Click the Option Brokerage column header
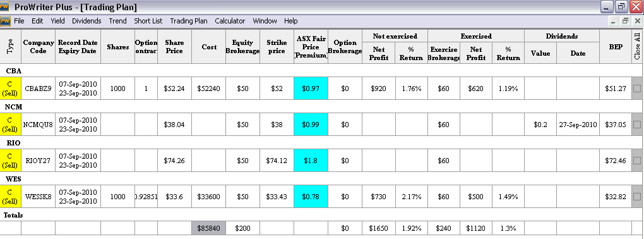Viewport: 644px width, 239px height. coord(345,47)
